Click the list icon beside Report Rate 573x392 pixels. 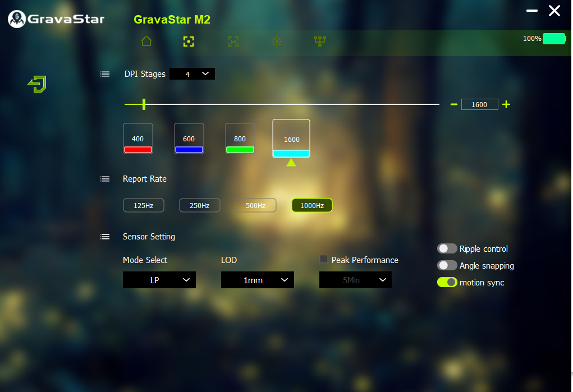click(105, 179)
